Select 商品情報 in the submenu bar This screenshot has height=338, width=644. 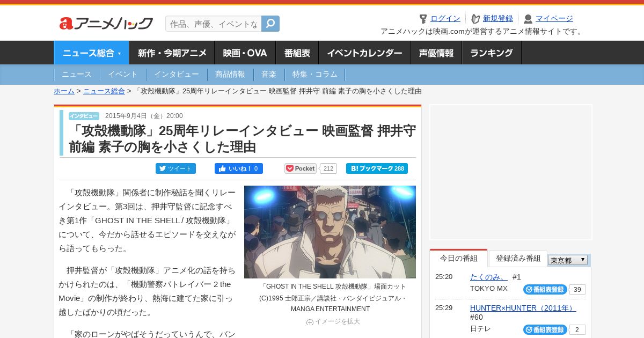pos(230,74)
